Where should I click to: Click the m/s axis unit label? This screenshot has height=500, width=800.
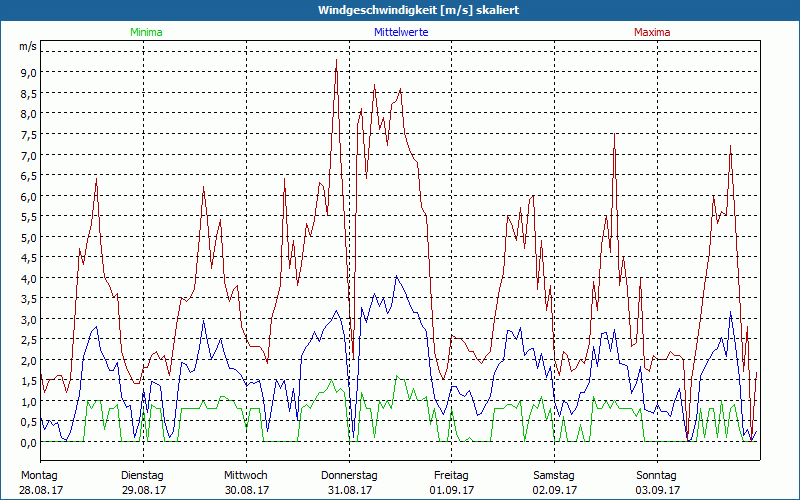click(28, 46)
